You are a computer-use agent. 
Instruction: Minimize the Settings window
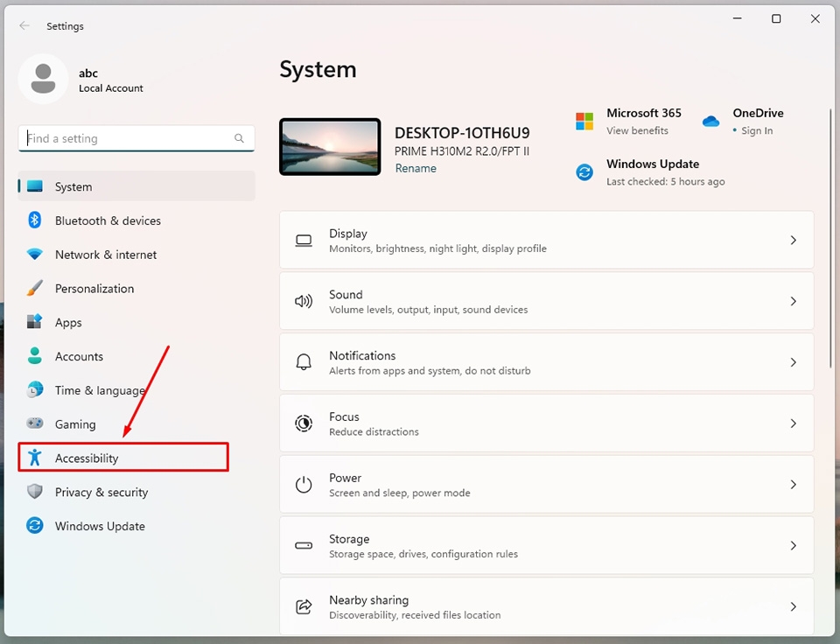pyautogui.click(x=737, y=18)
